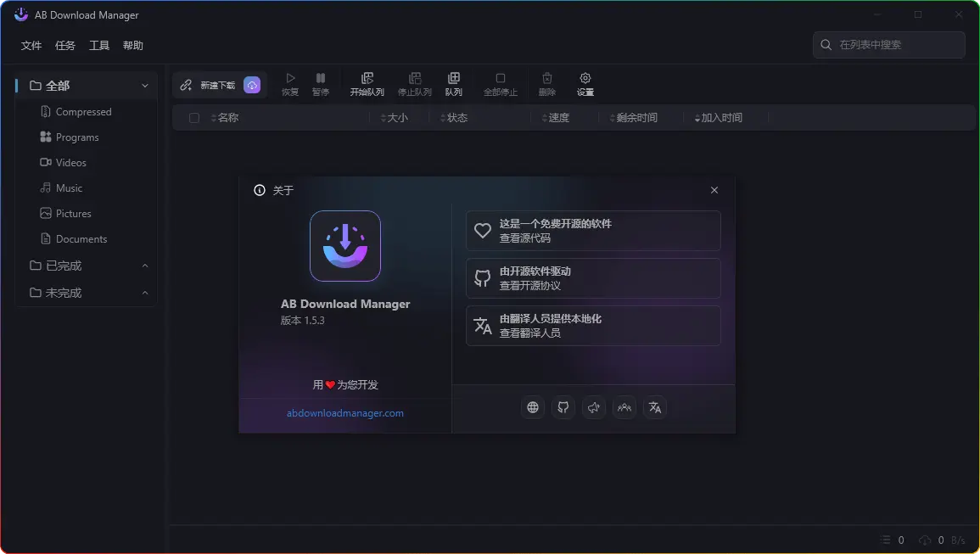
Task: Expand the 未完成 folder chevron
Action: pos(145,293)
